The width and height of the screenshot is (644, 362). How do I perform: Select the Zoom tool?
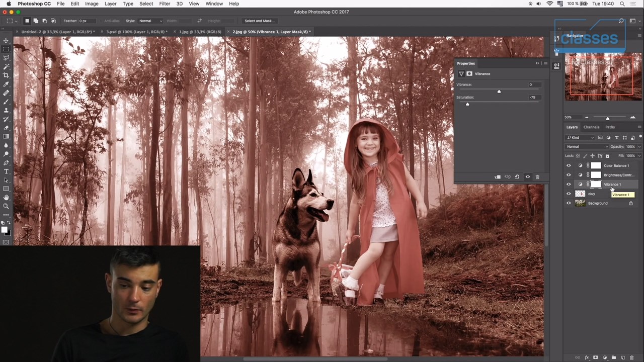point(6,206)
